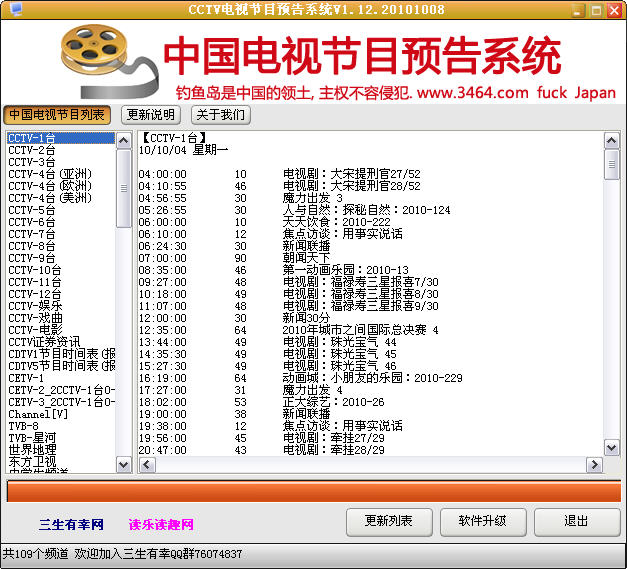
Task: Select CETV-1 channel
Action: click(x=61, y=378)
